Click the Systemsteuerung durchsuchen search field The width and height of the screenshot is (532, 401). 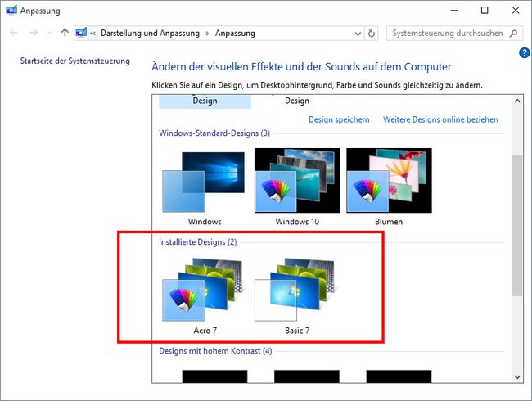(454, 34)
